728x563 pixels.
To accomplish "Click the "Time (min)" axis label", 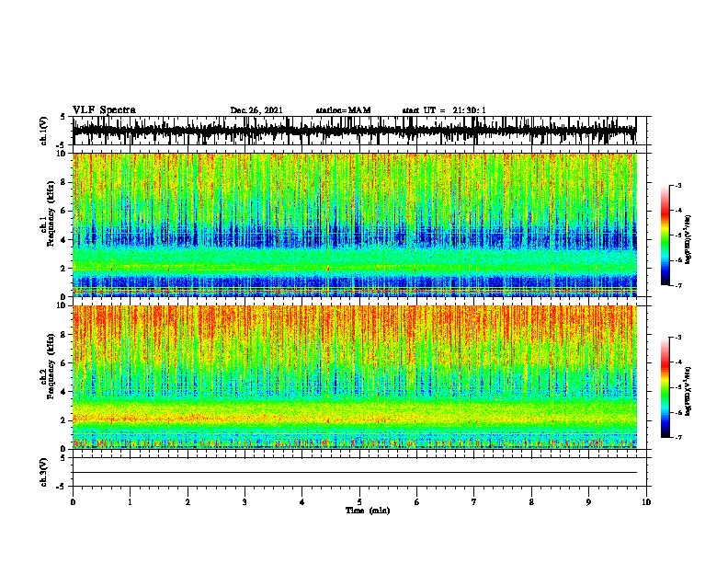I will click(x=368, y=511).
